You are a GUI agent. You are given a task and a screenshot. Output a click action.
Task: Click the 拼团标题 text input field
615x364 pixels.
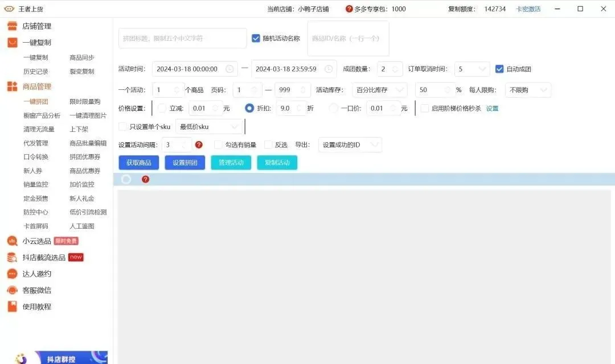[182, 39]
